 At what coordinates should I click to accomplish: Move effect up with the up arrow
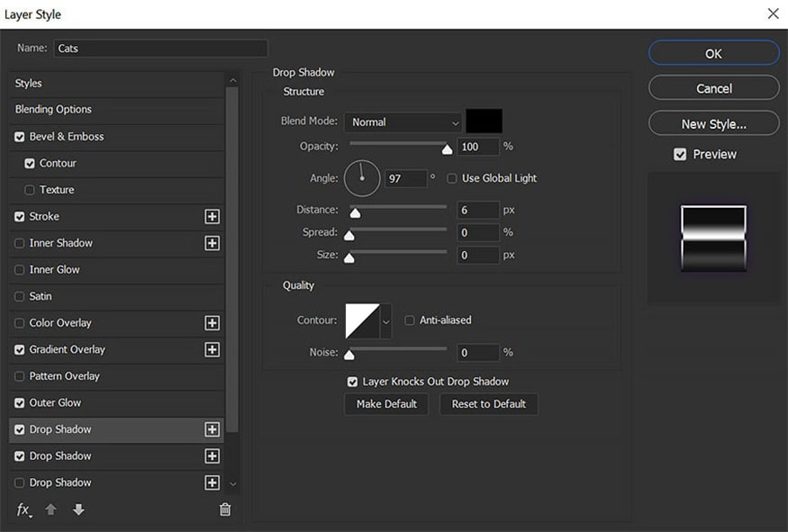click(50, 510)
